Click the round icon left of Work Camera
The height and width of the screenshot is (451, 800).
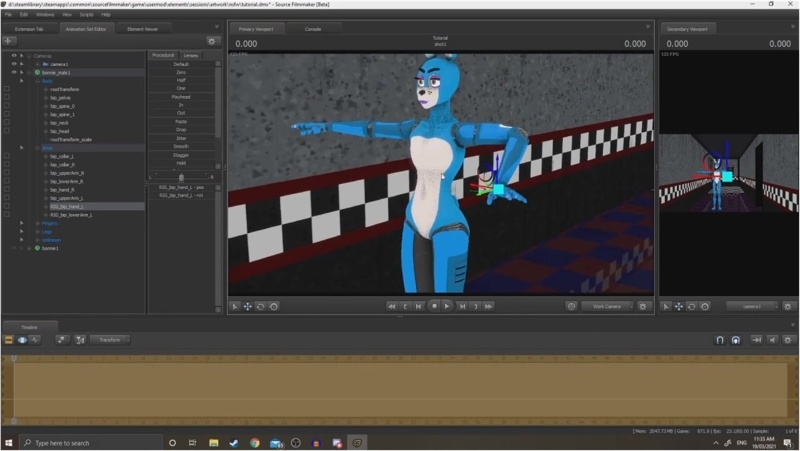(571, 307)
